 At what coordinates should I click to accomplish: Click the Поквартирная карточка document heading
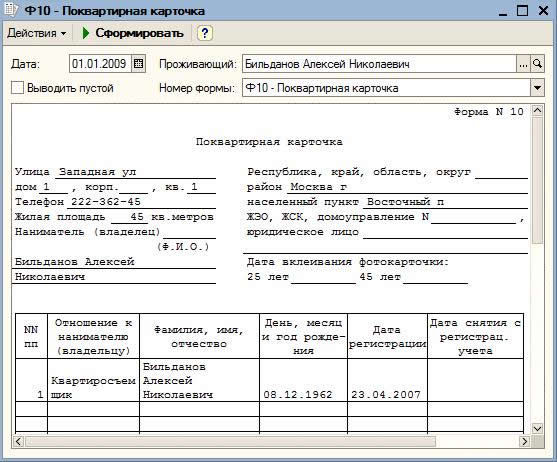269,142
